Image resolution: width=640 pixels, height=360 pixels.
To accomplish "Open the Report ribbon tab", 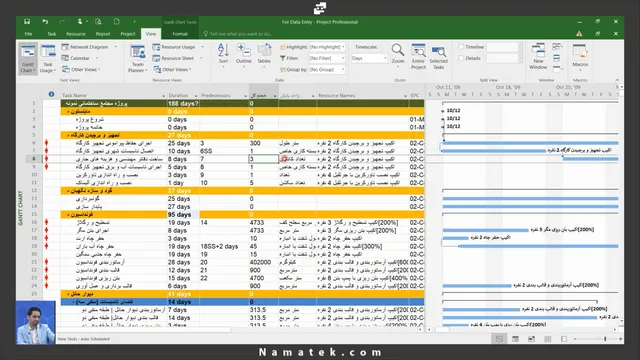I will [x=103, y=34].
